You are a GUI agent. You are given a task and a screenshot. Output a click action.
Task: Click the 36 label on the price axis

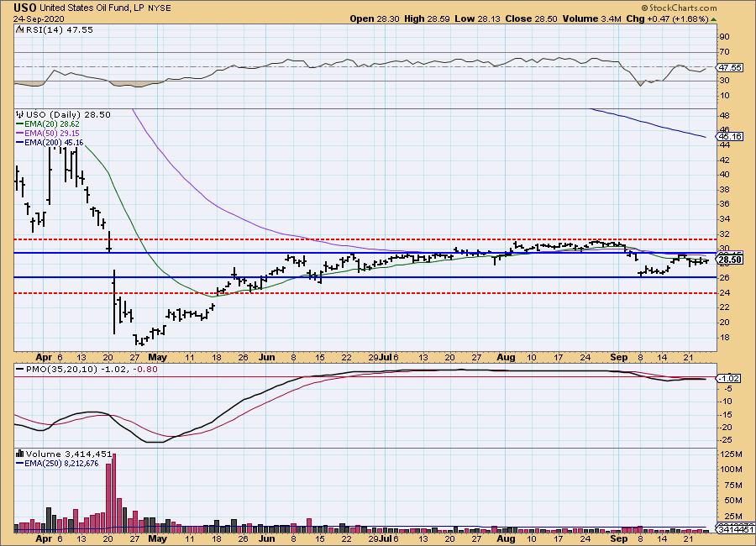pyautogui.click(x=724, y=204)
